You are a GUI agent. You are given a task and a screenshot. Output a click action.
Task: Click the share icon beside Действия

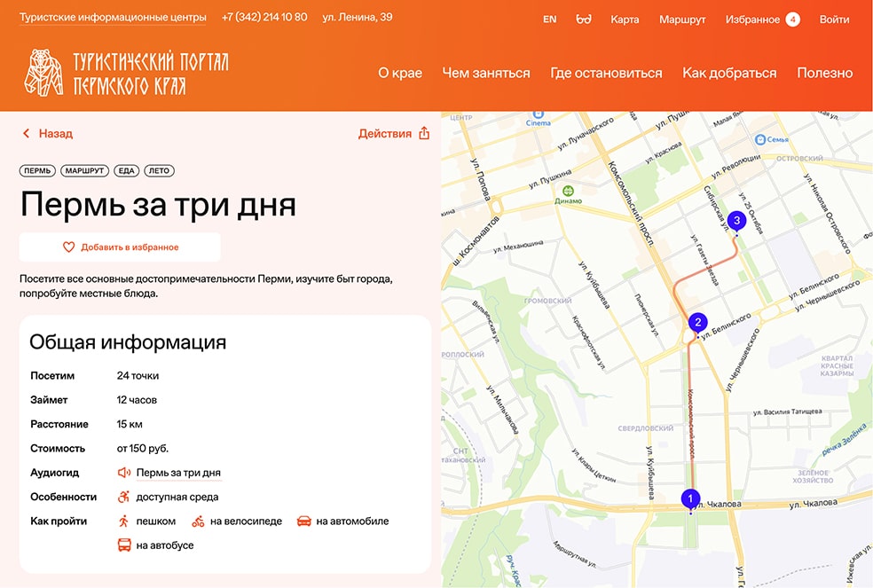tap(424, 134)
